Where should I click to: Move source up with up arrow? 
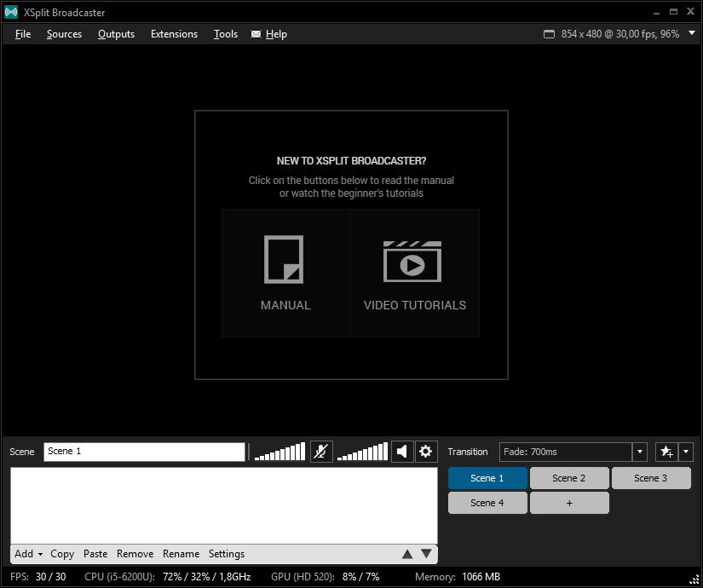point(407,554)
